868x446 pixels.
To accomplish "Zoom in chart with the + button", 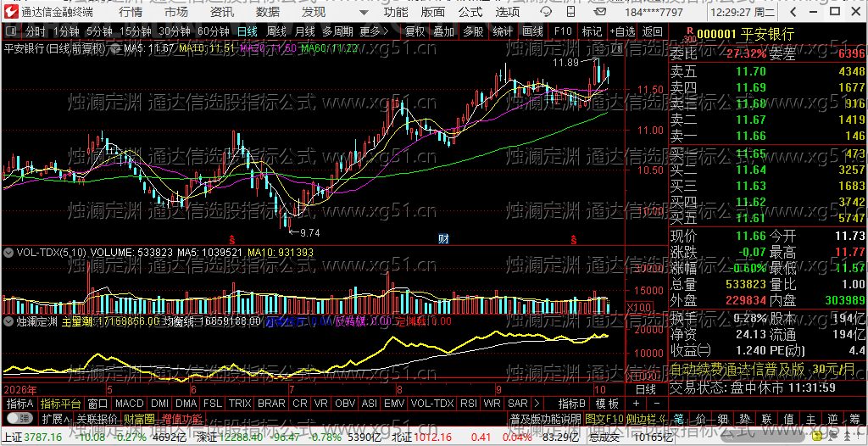I will [x=636, y=403].
